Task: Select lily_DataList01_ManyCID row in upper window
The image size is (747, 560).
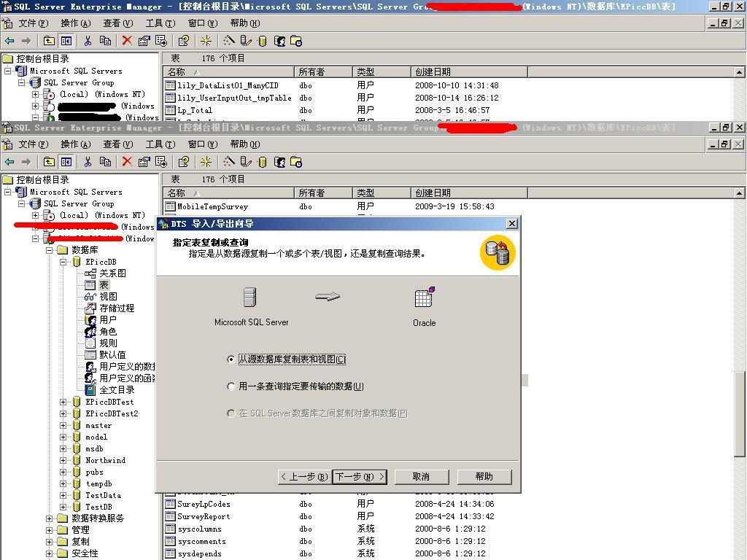Action: tap(228, 86)
